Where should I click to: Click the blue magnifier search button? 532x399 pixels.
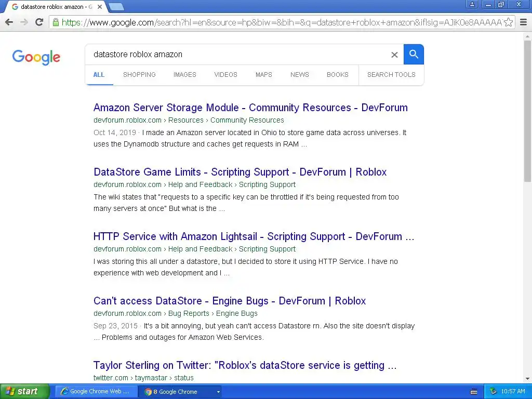pyautogui.click(x=414, y=54)
